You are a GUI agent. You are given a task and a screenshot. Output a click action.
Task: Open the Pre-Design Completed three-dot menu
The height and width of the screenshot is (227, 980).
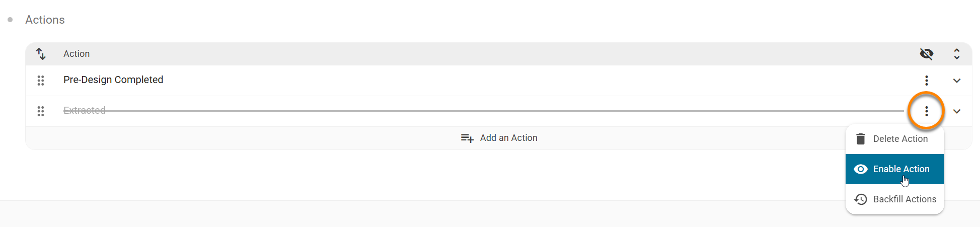[x=926, y=81]
